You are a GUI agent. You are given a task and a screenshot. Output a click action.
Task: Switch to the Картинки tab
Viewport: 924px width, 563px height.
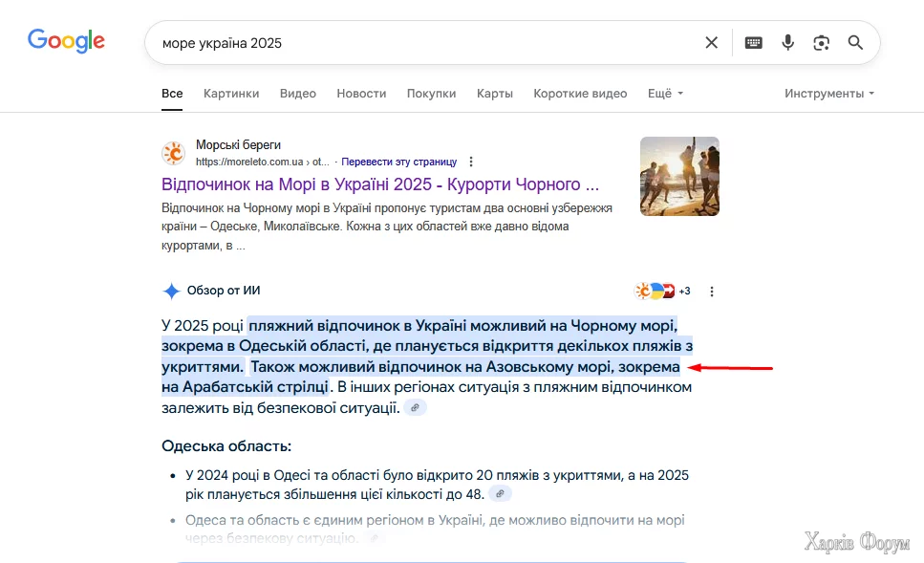[x=231, y=93]
